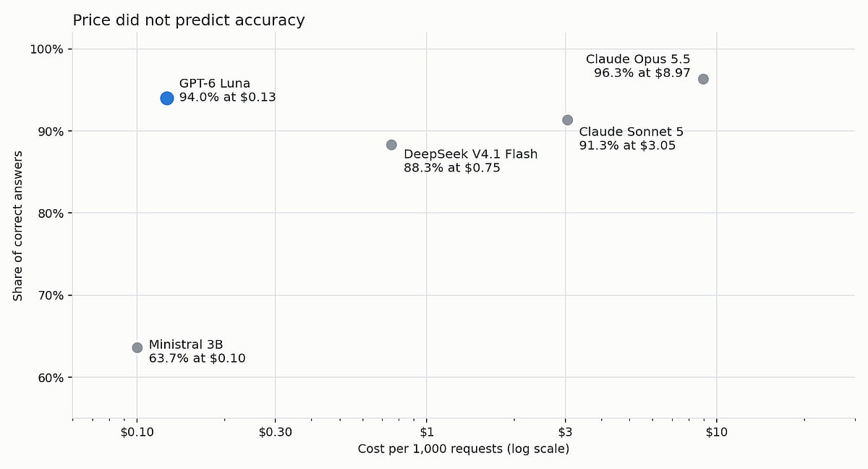This screenshot has width=868, height=469.
Task: Click the 80% y-axis tick label
Action: pos(49,214)
